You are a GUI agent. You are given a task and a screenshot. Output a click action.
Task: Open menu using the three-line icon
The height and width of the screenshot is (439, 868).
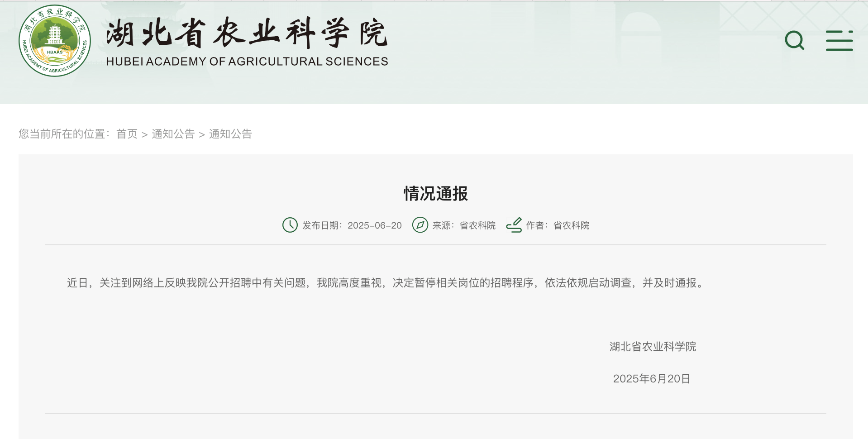tap(839, 41)
